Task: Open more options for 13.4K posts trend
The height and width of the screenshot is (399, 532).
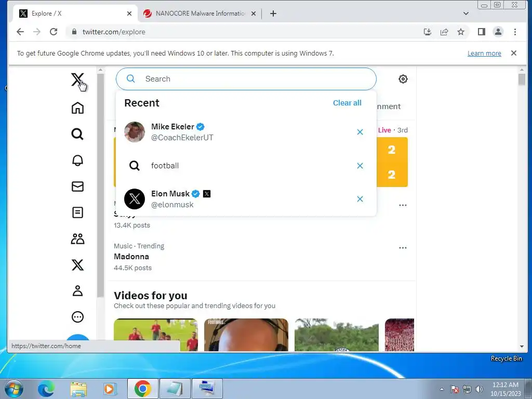Action: (403, 205)
